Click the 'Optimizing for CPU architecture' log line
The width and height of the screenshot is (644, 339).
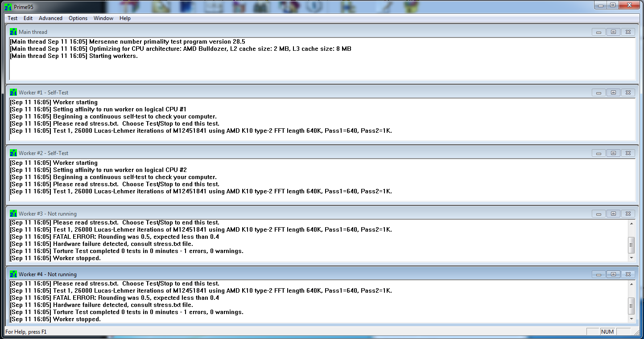coord(181,49)
